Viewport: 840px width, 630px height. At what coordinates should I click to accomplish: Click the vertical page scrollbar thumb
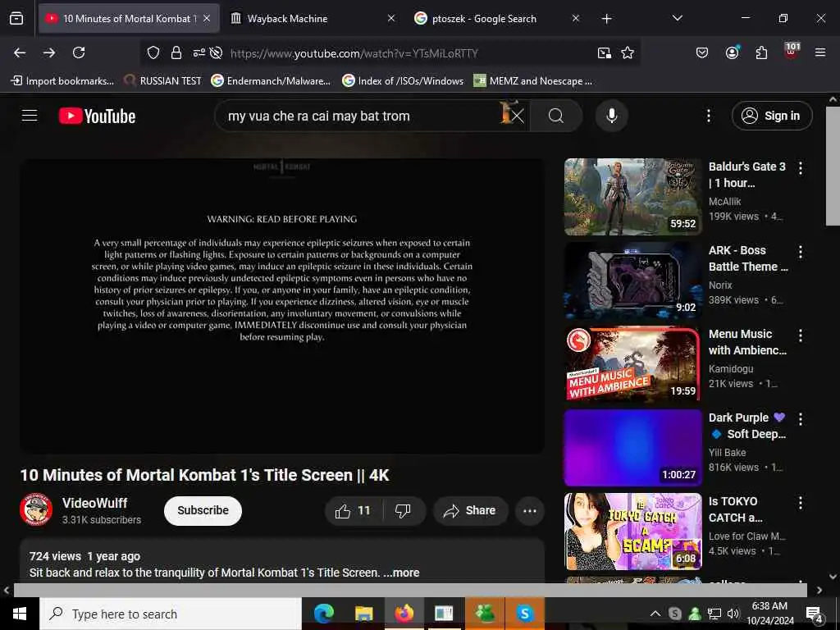[x=833, y=165]
